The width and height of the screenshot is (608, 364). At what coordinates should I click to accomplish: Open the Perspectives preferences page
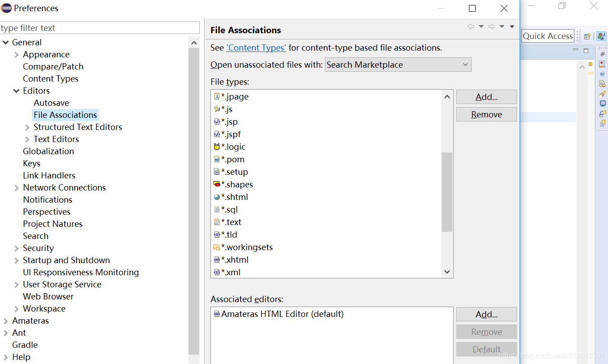pos(47,212)
